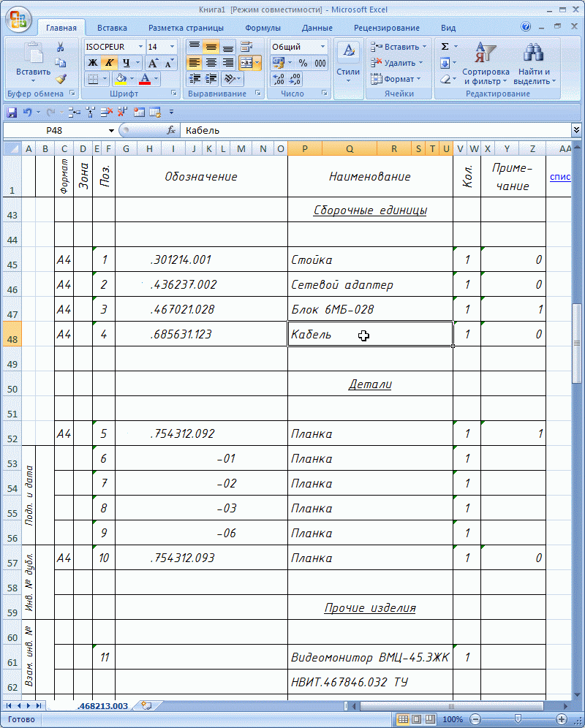Toggle left text alignment
The height and width of the screenshot is (728, 585).
195,63
